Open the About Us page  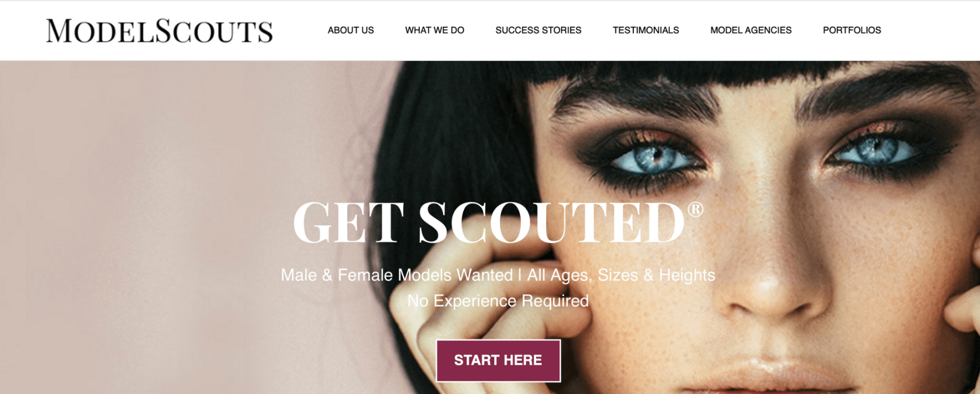tap(351, 30)
